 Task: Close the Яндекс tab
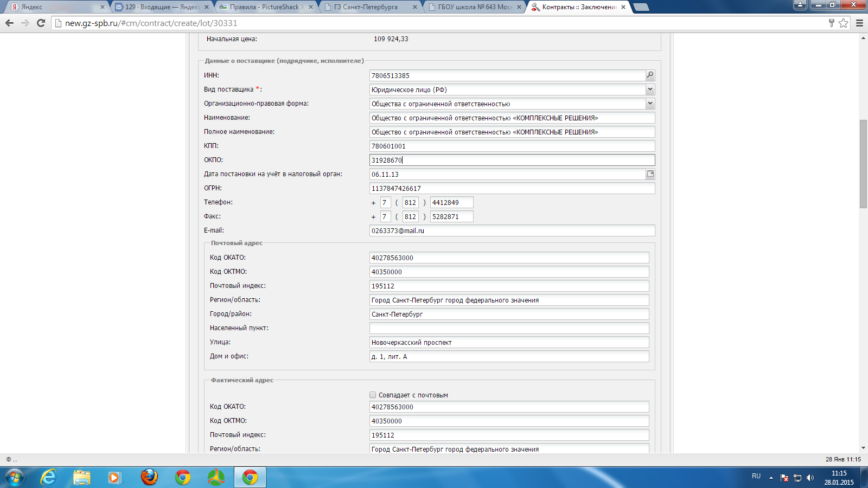[102, 7]
